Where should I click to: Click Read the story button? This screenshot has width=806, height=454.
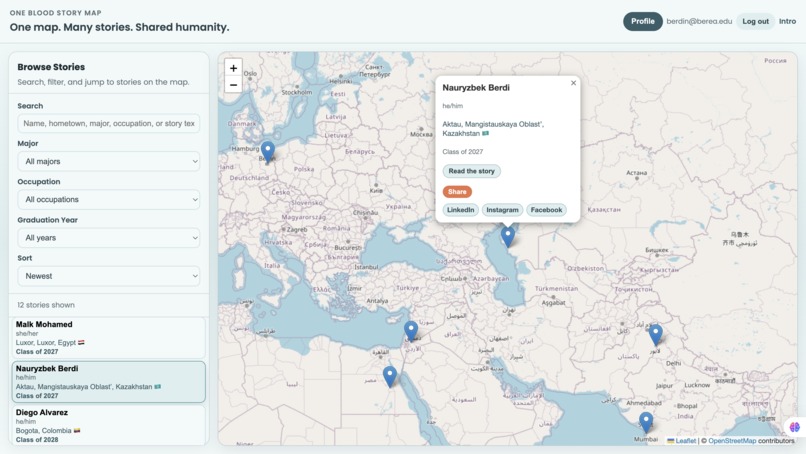click(471, 171)
